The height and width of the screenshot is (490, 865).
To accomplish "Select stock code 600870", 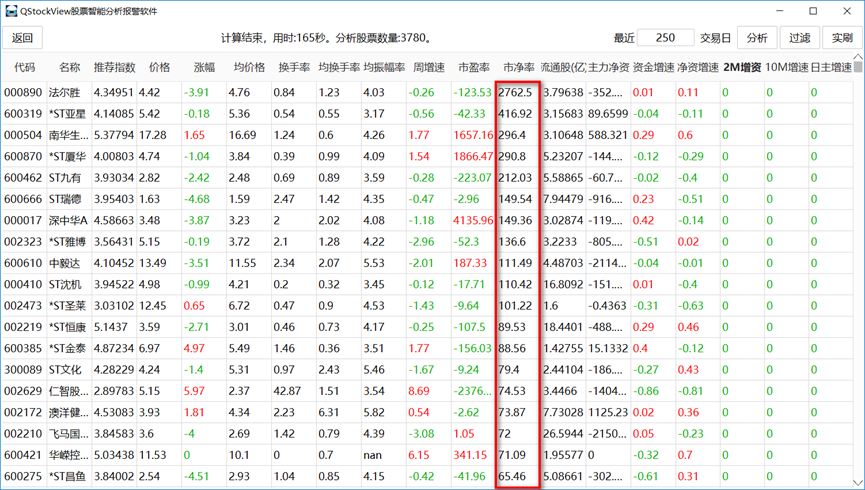I will click(23, 157).
